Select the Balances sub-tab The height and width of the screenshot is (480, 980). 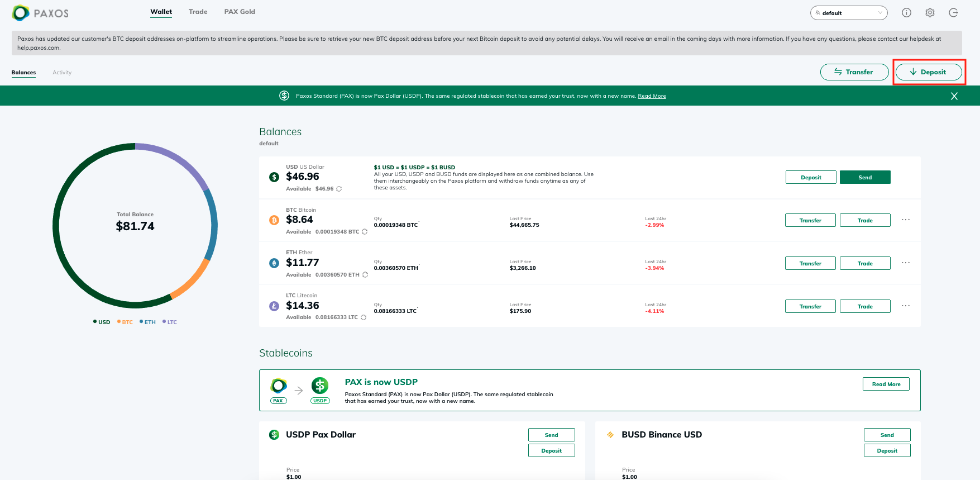tap(23, 73)
